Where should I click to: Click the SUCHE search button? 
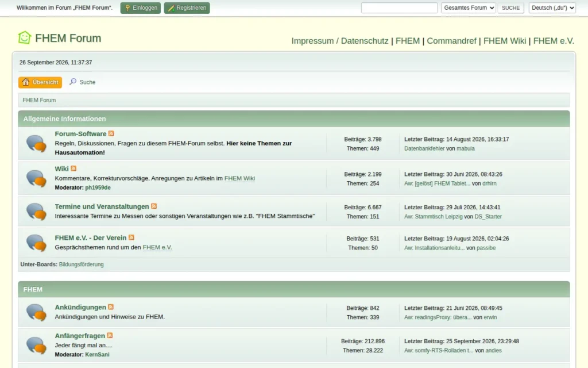(x=510, y=8)
